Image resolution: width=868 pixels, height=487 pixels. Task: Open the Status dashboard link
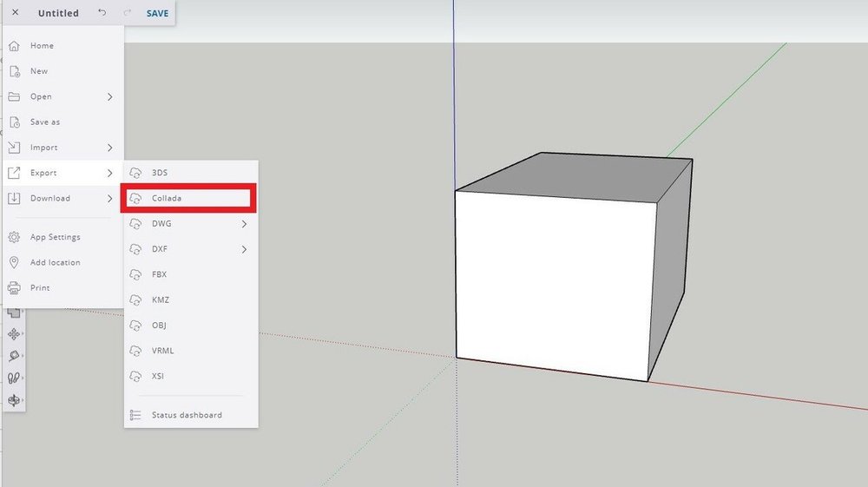187,415
